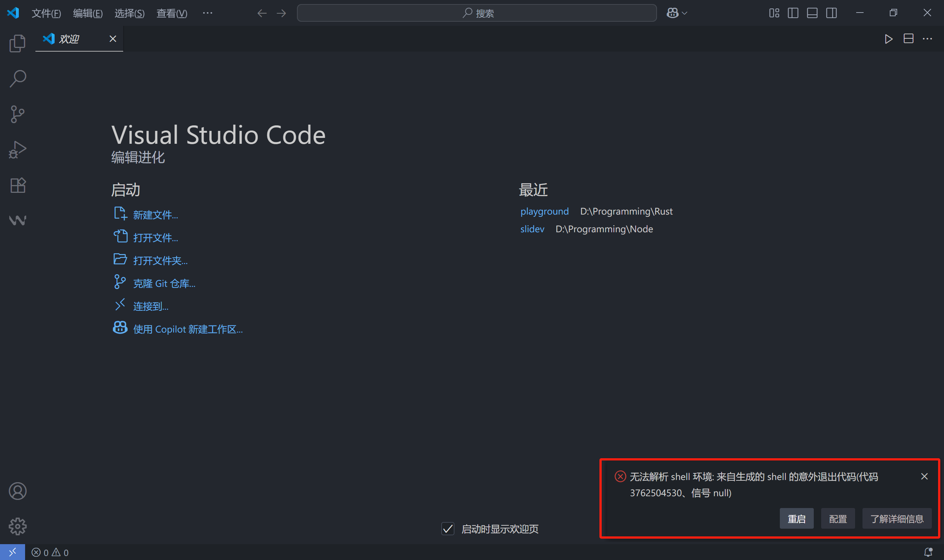
Task: Expand the Copilot dropdown chevron
Action: click(685, 13)
